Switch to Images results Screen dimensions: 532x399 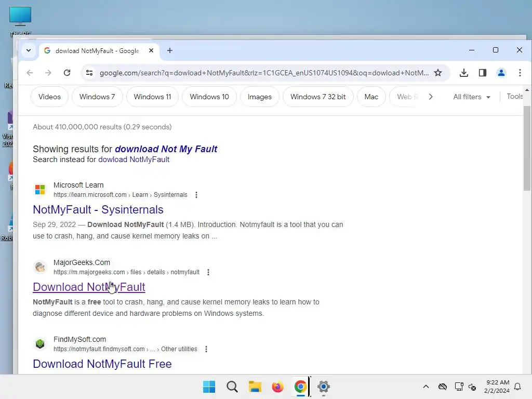click(x=260, y=97)
